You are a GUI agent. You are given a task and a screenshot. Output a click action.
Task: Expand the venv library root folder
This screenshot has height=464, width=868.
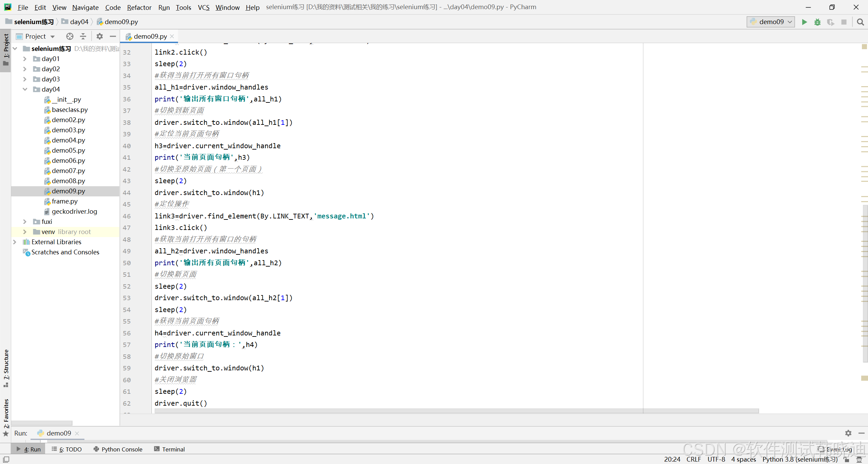point(25,232)
